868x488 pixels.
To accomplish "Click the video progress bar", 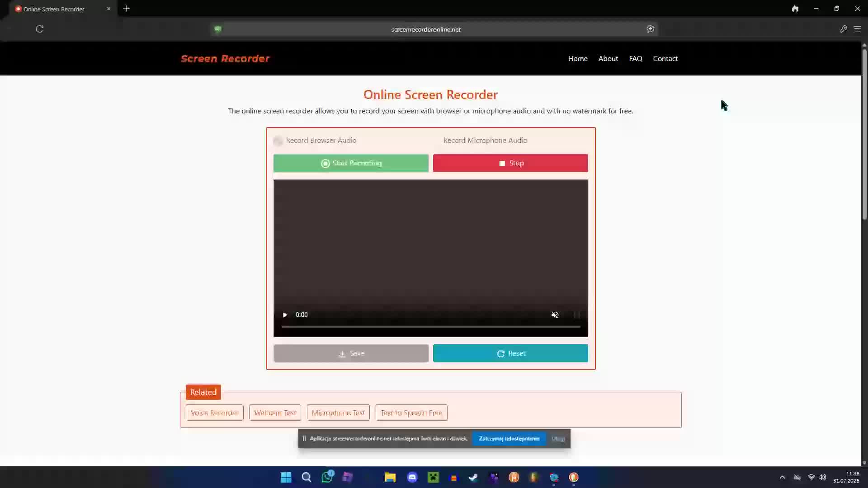I will point(430,326).
